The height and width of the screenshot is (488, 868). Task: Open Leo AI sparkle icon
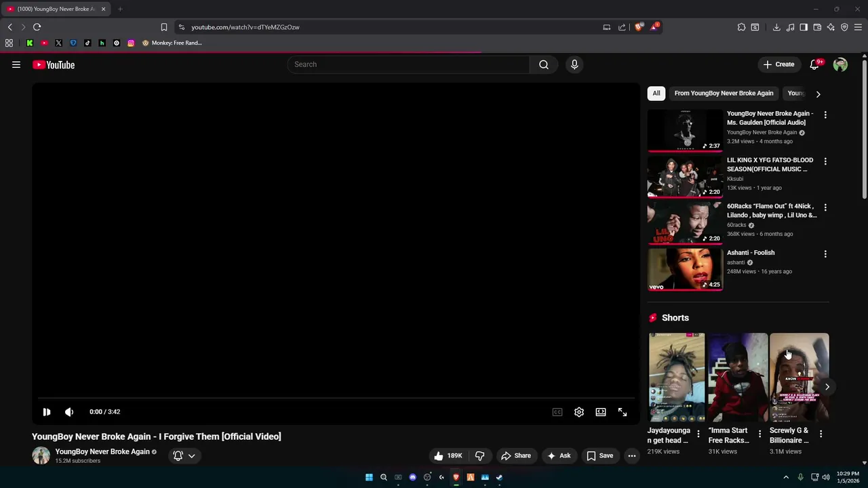tap(831, 27)
